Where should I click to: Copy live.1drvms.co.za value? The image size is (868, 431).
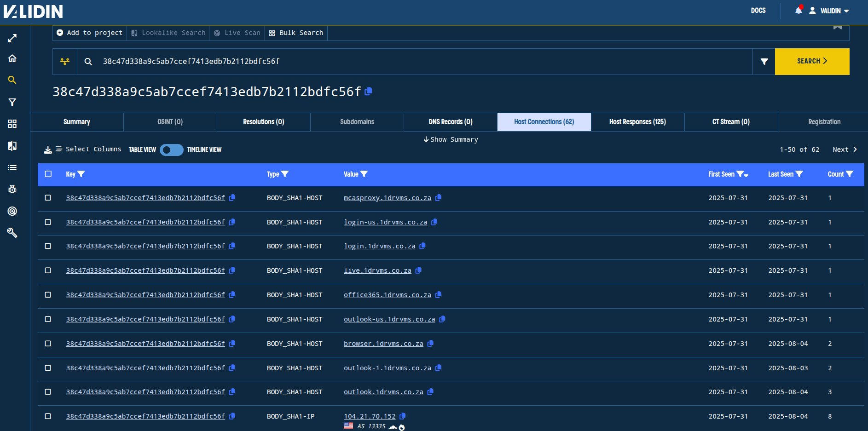418,270
